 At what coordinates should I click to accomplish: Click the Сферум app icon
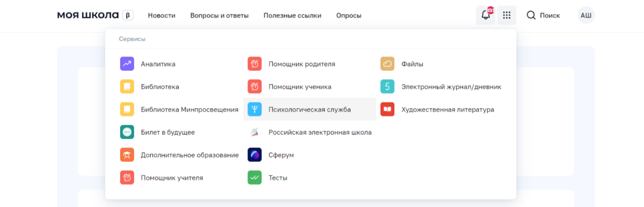(x=254, y=155)
